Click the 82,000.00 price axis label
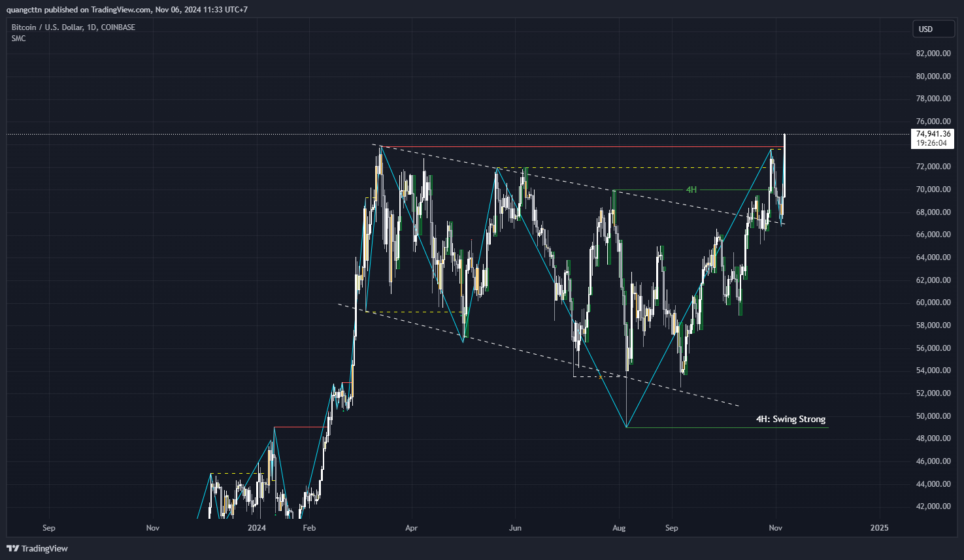 pyautogui.click(x=933, y=54)
